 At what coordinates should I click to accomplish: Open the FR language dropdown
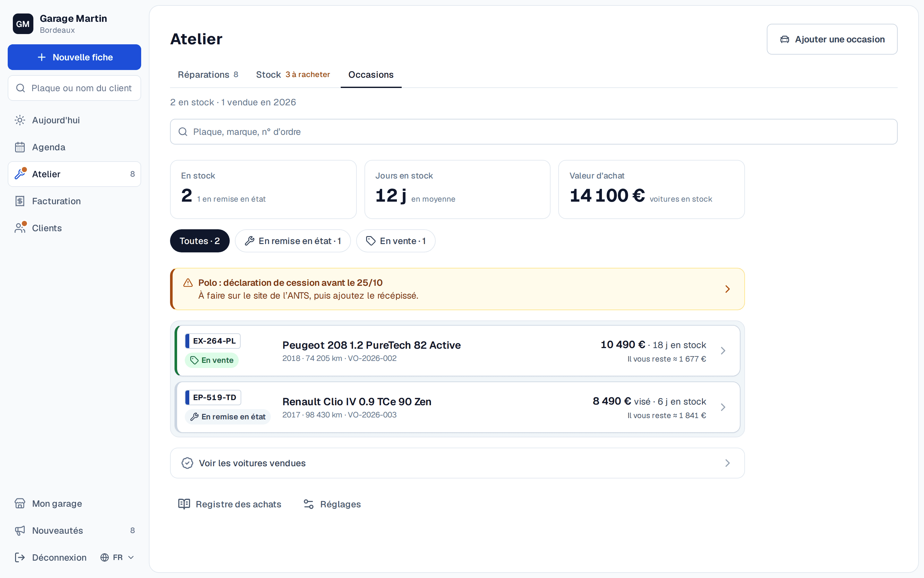pos(117,557)
